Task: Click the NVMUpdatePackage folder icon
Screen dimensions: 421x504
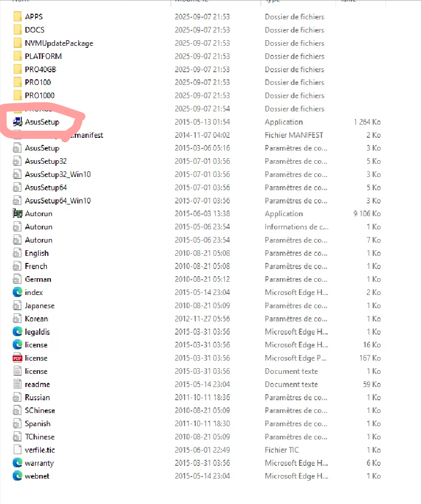Action: pos(18,43)
